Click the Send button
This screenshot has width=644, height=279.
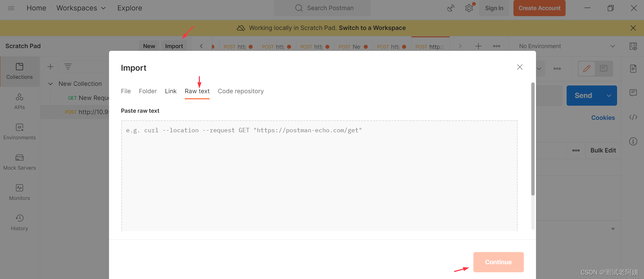[x=583, y=96]
